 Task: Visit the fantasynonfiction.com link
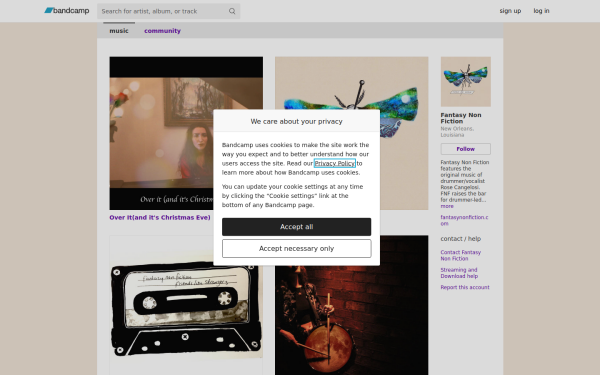point(464,220)
